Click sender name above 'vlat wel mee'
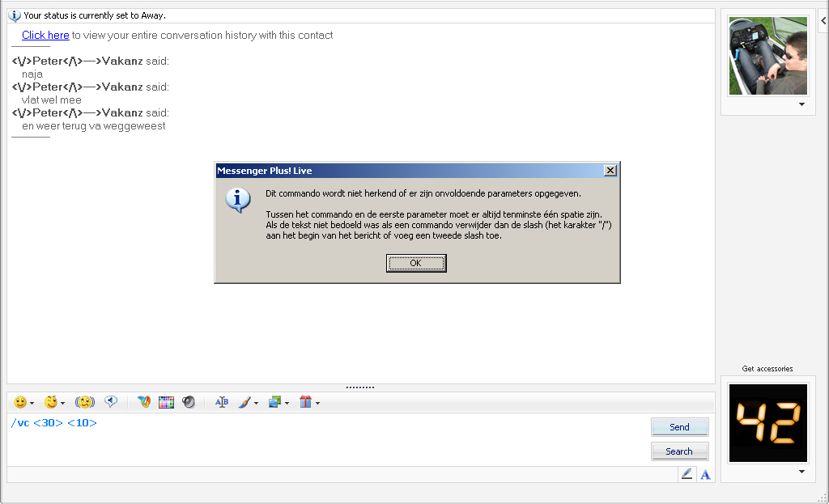829x504 pixels. click(x=77, y=87)
